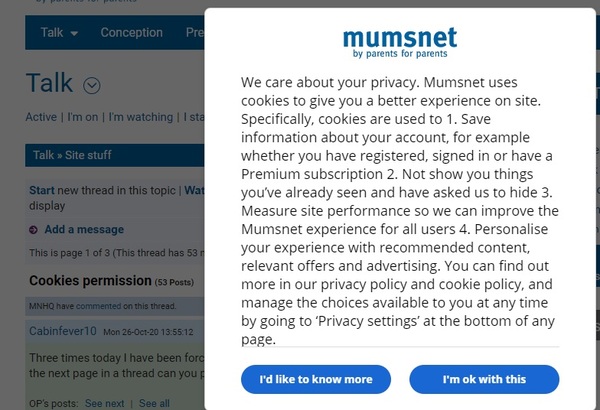Go to the 'I'm on' threads link
Viewport: 600px width, 410px height.
(81, 117)
